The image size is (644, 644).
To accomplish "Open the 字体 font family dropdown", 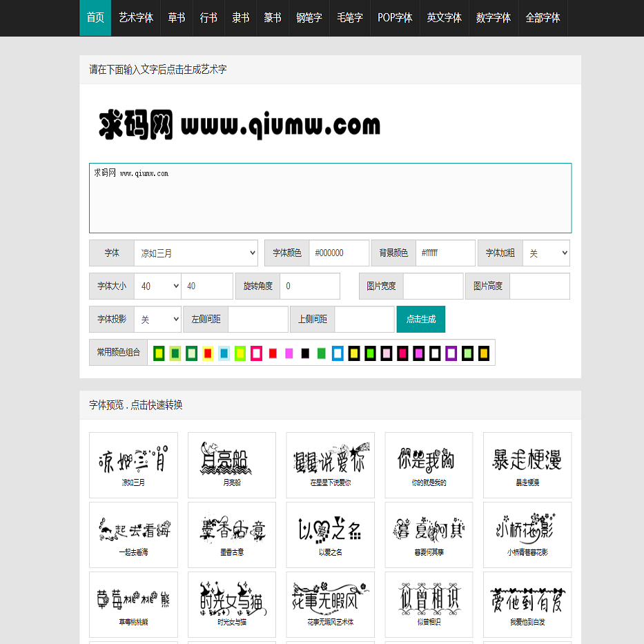I will [195, 253].
